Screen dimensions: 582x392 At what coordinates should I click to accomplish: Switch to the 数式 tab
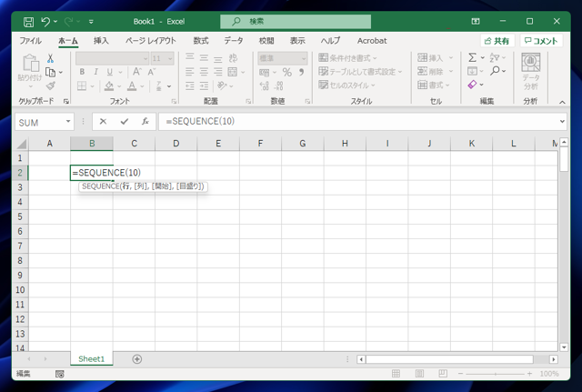(201, 41)
